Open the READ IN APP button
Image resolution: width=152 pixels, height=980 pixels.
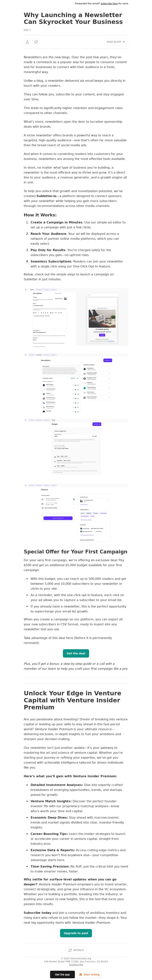116,42
